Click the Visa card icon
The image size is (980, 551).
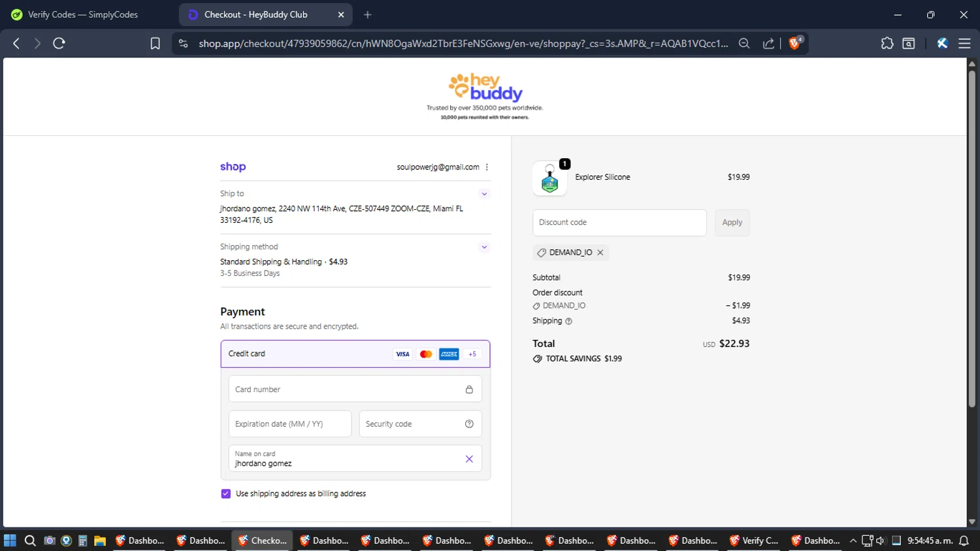click(x=402, y=354)
